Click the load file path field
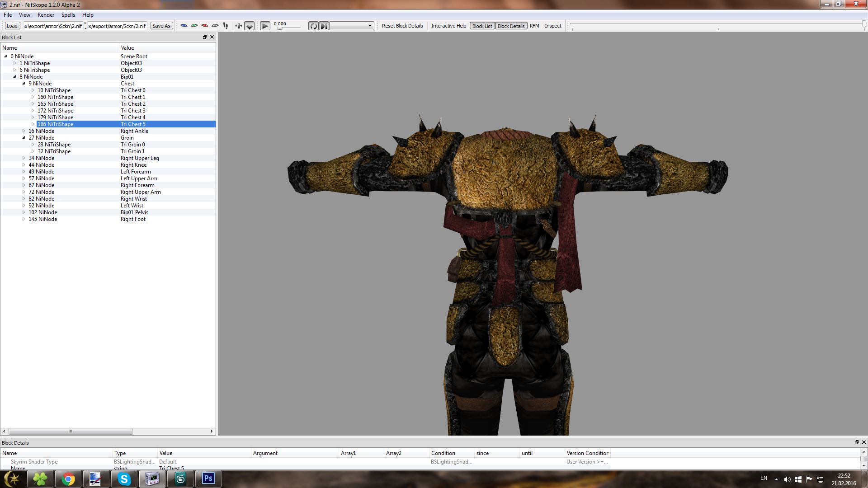868x488 pixels. [x=53, y=26]
